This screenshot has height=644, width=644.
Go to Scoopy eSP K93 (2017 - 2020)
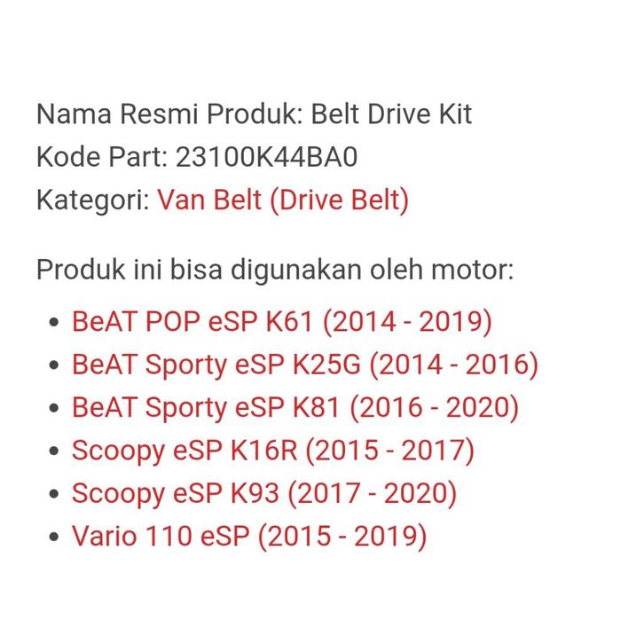click(x=263, y=493)
